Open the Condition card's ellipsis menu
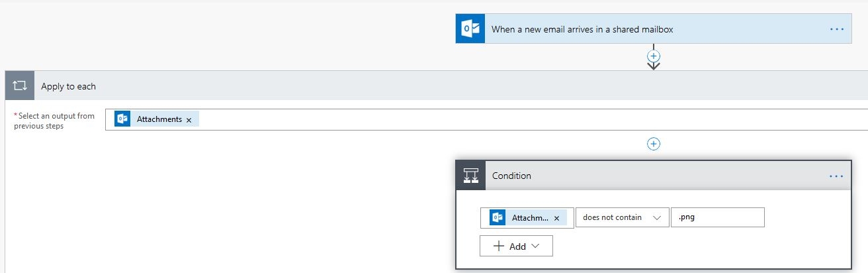 836,176
